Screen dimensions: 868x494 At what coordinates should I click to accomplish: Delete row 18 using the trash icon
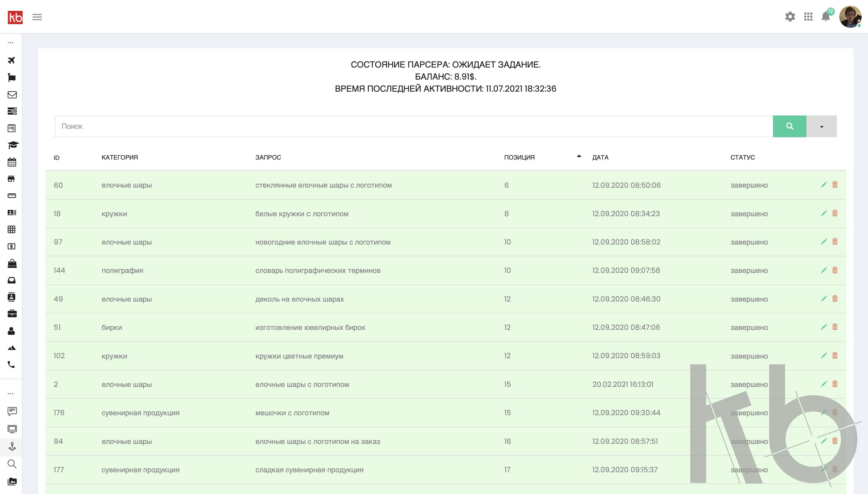click(835, 214)
